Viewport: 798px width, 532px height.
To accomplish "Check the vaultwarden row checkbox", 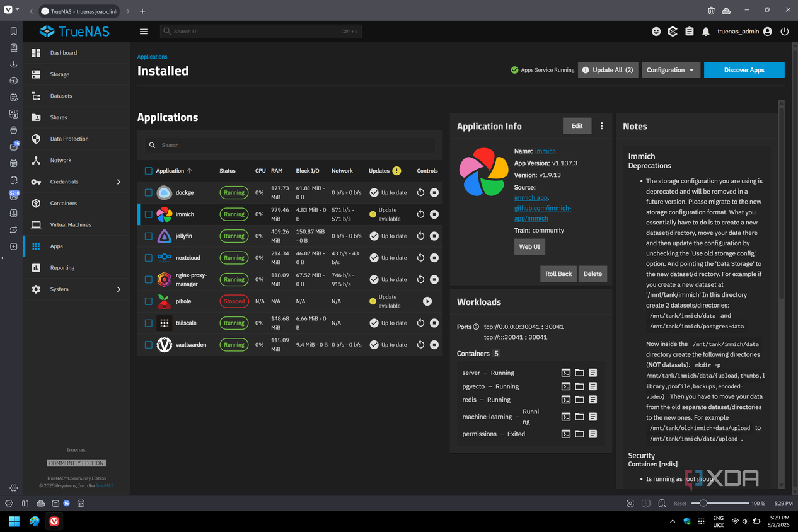I will click(x=148, y=345).
